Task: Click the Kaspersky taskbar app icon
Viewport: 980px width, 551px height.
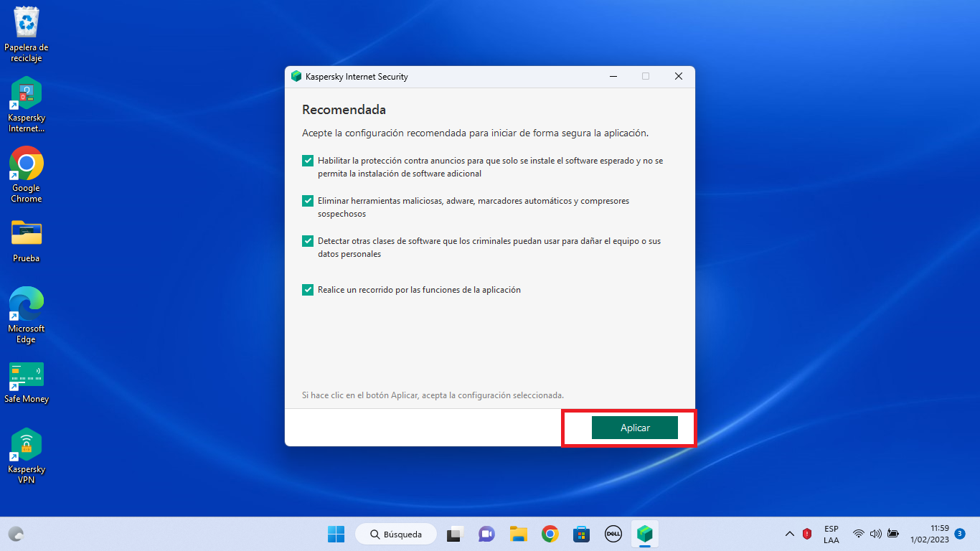Action: click(645, 534)
